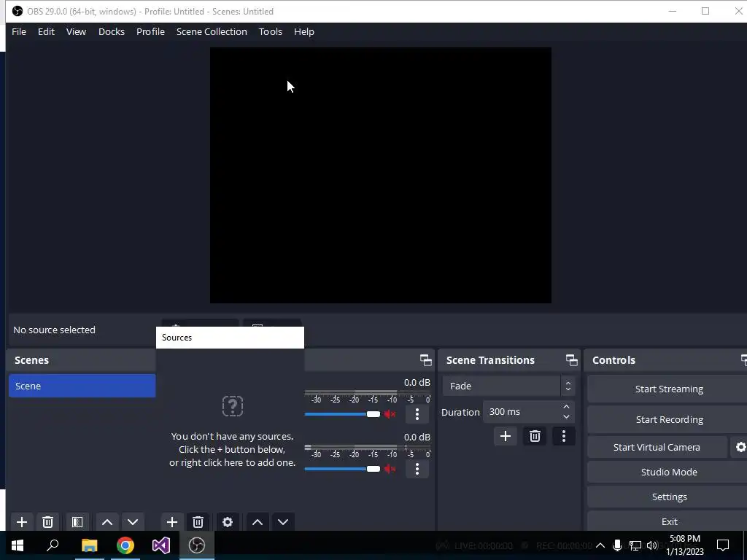The height and width of the screenshot is (560, 747).
Task: Remove configurable transition with trash icon
Action: [x=535, y=436]
